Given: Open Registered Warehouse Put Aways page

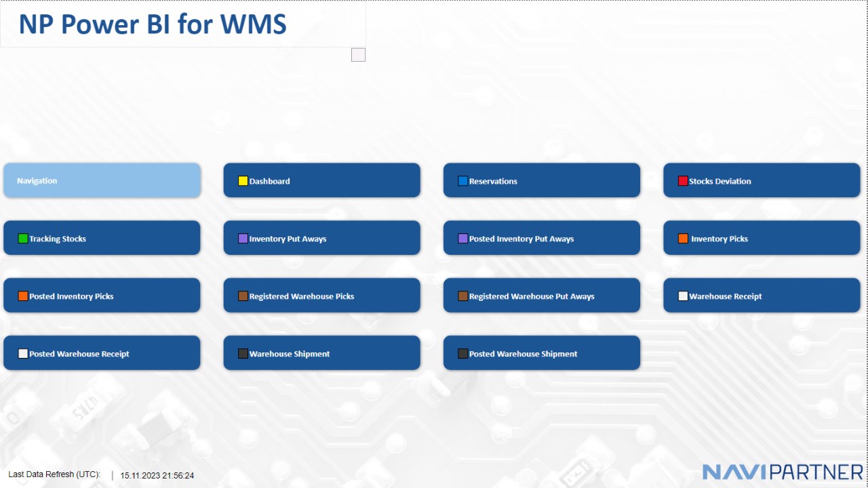Looking at the screenshot, I should coord(542,296).
